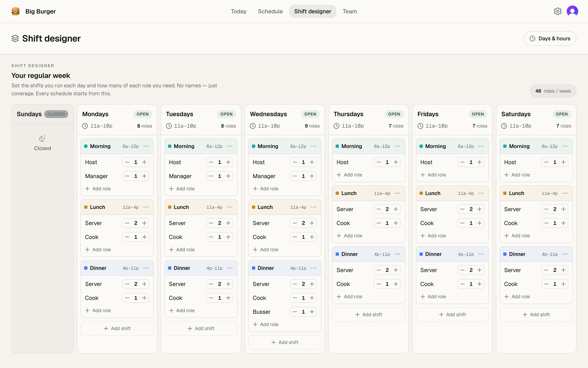Increase Host count in Mondays Morning
The height and width of the screenshot is (368, 588).
pyautogui.click(x=144, y=162)
